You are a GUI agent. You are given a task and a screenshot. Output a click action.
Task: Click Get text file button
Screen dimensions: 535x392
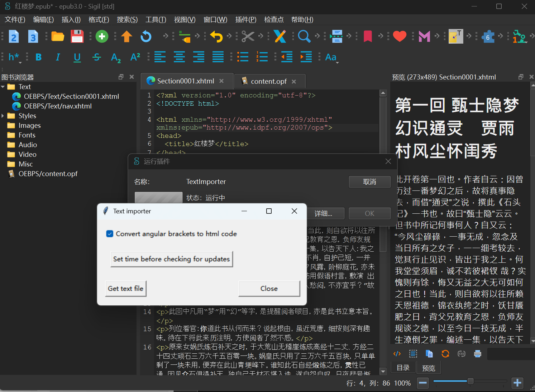pos(126,289)
